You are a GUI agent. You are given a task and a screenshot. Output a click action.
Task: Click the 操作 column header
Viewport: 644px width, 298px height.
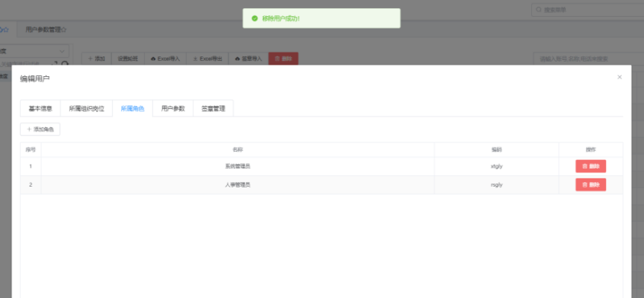point(591,149)
